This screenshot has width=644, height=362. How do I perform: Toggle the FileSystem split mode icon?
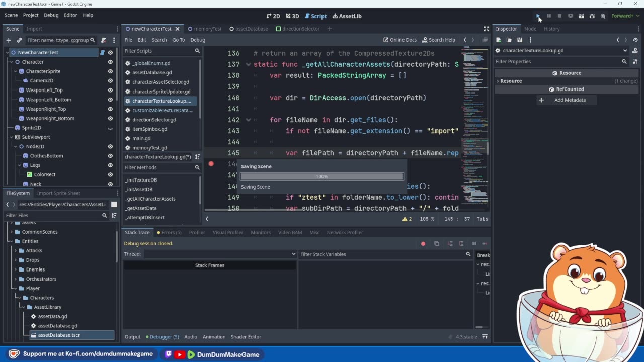pos(114,205)
